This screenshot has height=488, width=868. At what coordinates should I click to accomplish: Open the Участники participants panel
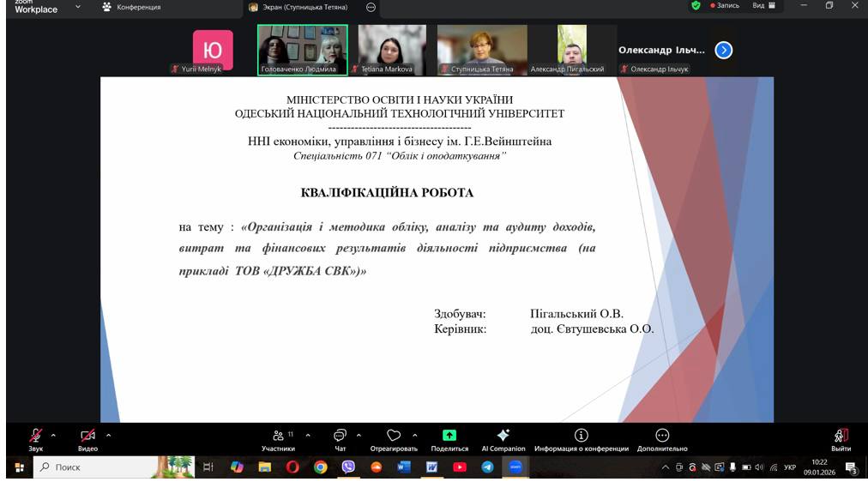(279, 439)
